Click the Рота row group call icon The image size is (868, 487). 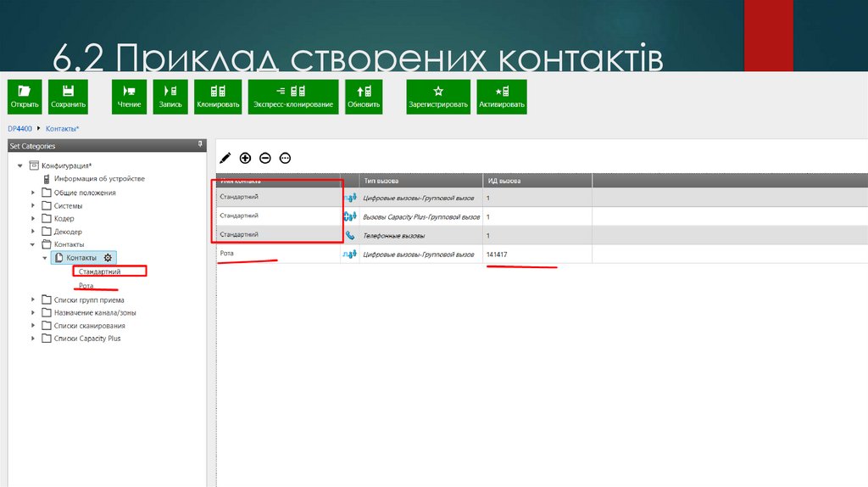click(349, 255)
